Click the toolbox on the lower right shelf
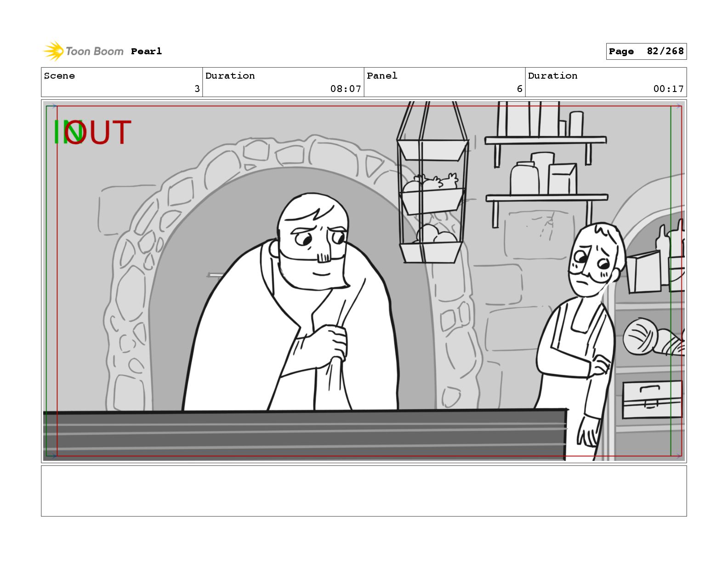The width and height of the screenshot is (728, 563). coord(652,399)
